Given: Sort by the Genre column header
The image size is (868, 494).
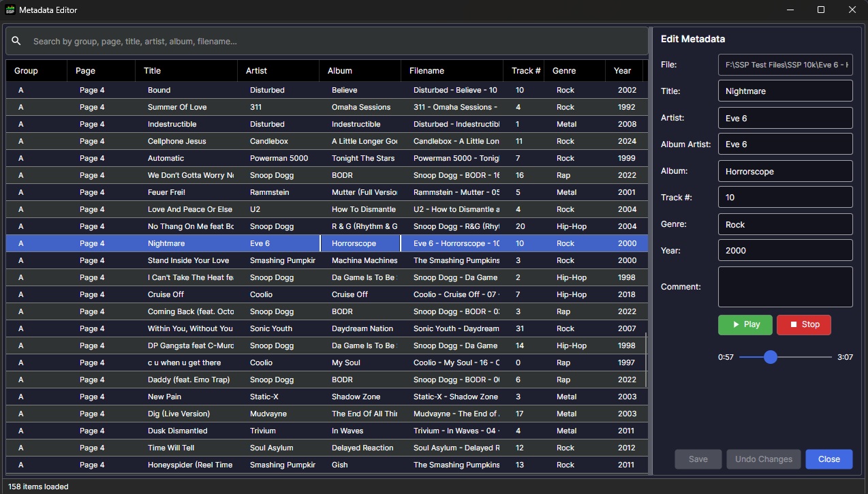Looking at the screenshot, I should (575, 70).
